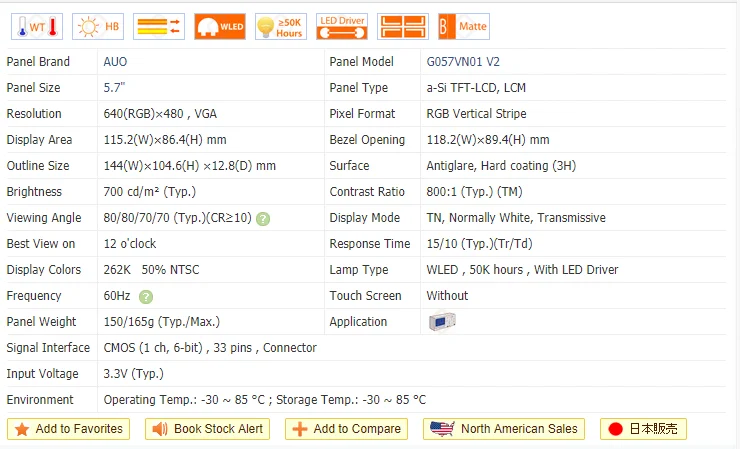Viewport: 740px width, 449px height.
Task: Click the orange WLED backlight badge
Action: coord(220,26)
